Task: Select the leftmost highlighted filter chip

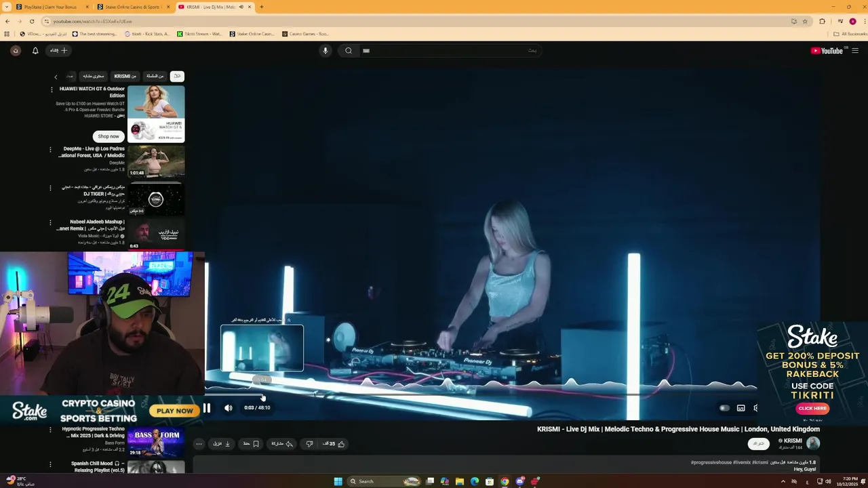Action: [x=177, y=77]
